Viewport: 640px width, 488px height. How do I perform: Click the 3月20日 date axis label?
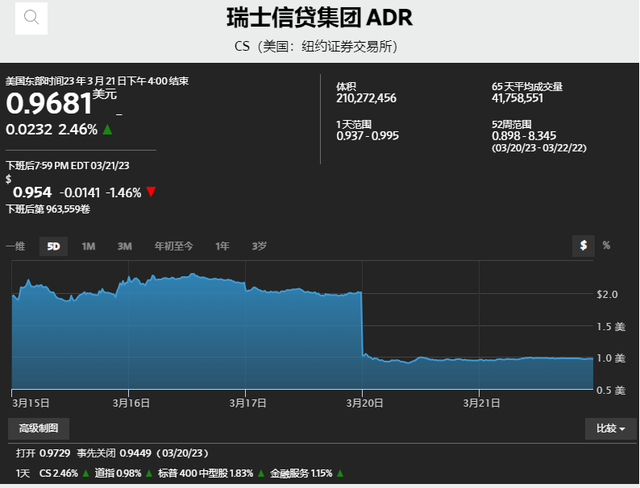tap(364, 403)
